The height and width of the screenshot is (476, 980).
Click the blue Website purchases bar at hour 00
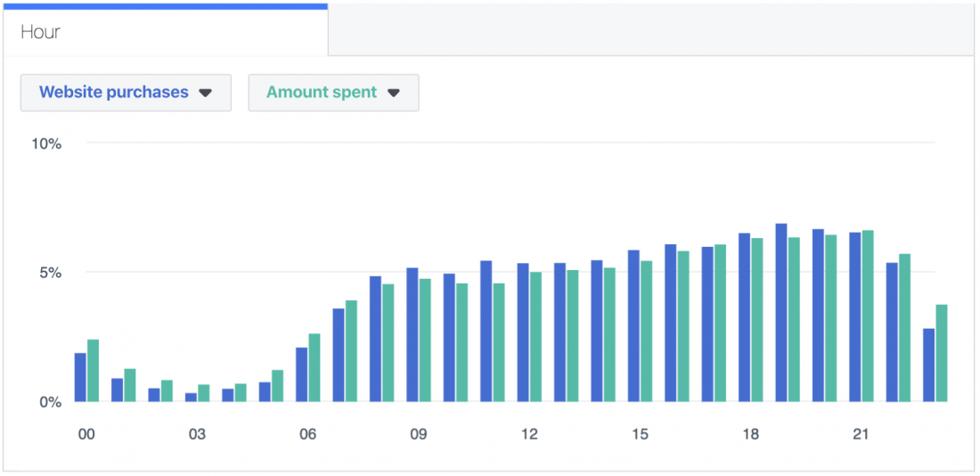click(x=80, y=377)
